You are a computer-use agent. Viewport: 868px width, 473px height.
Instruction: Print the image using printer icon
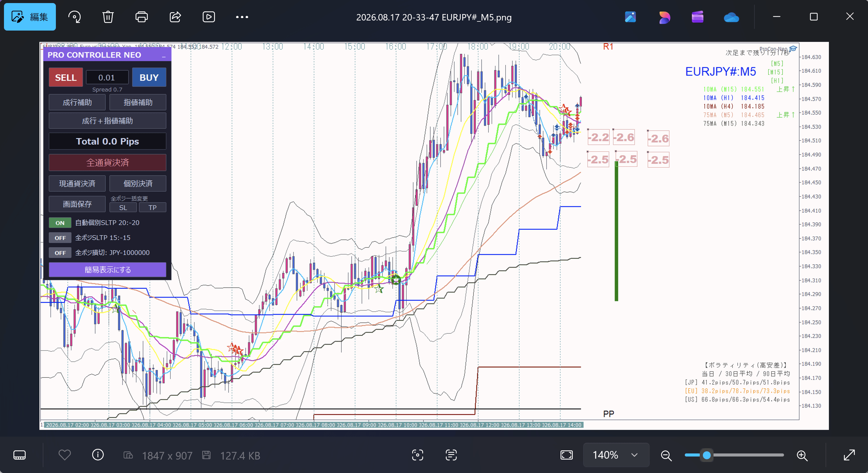[142, 17]
